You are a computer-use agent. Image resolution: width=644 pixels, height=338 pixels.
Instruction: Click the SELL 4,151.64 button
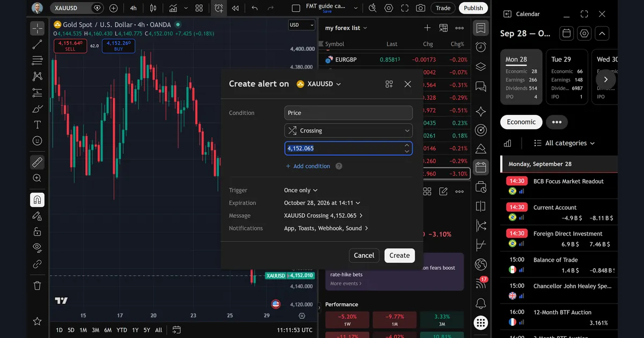[x=70, y=46]
